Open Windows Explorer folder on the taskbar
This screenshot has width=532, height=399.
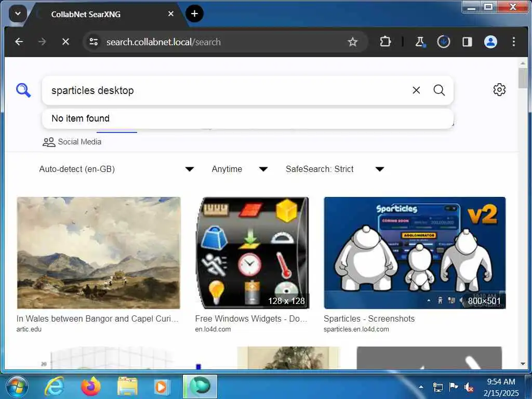click(x=127, y=387)
